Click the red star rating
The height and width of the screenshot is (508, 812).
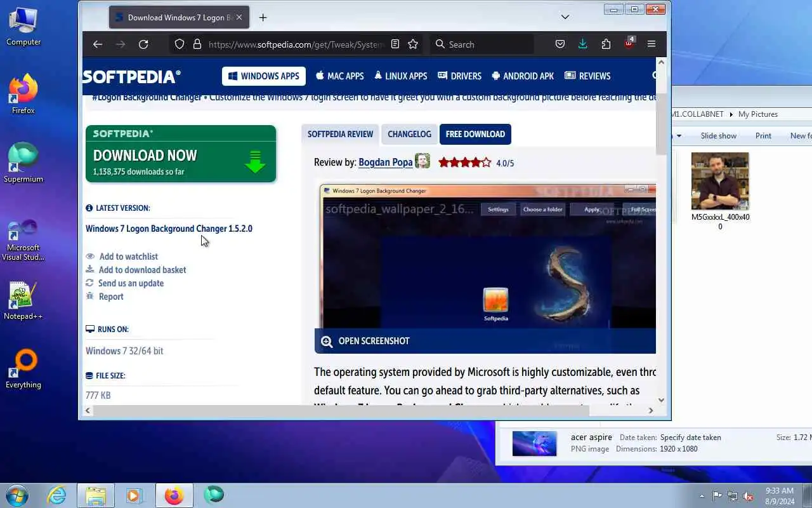tap(465, 163)
